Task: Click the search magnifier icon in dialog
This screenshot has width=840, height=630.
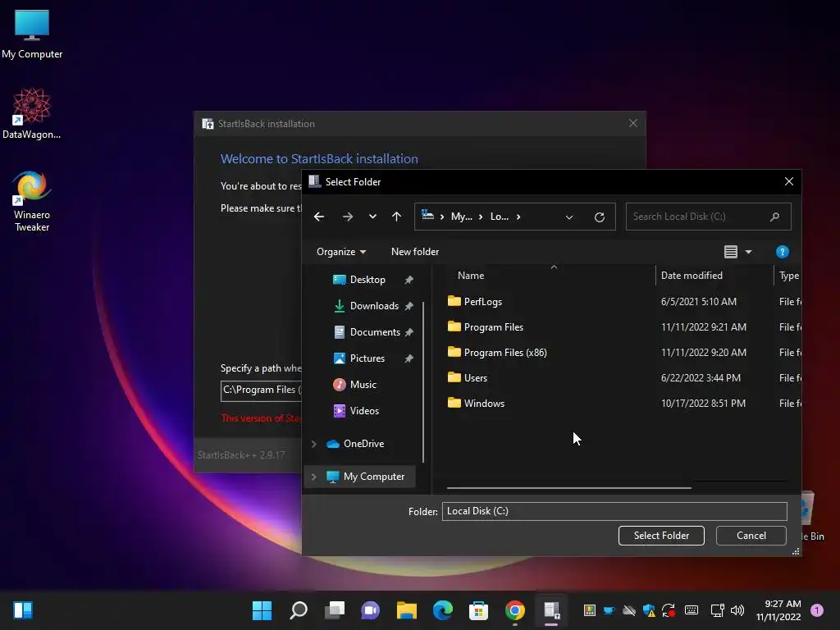Action: [774, 217]
